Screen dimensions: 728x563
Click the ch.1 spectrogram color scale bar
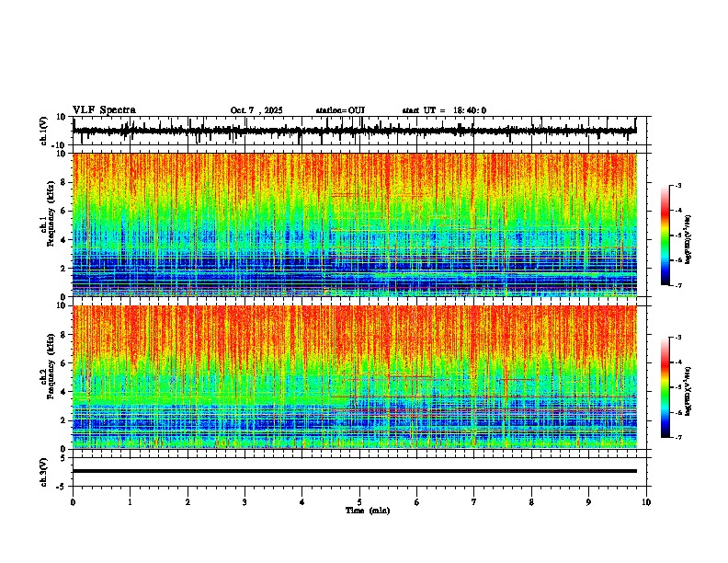[665, 236]
